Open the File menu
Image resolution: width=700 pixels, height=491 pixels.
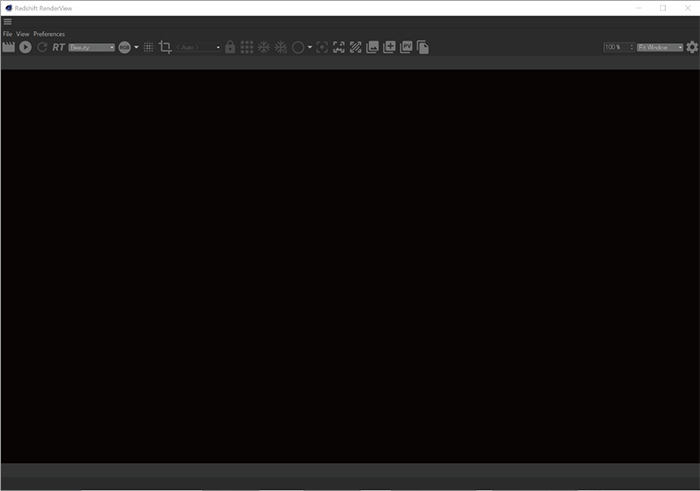8,34
